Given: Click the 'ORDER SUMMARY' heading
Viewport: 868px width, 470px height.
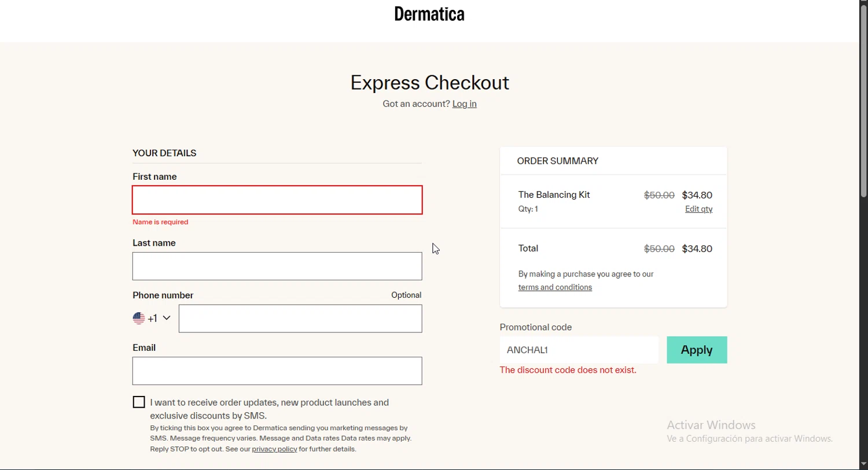Looking at the screenshot, I should point(558,161).
